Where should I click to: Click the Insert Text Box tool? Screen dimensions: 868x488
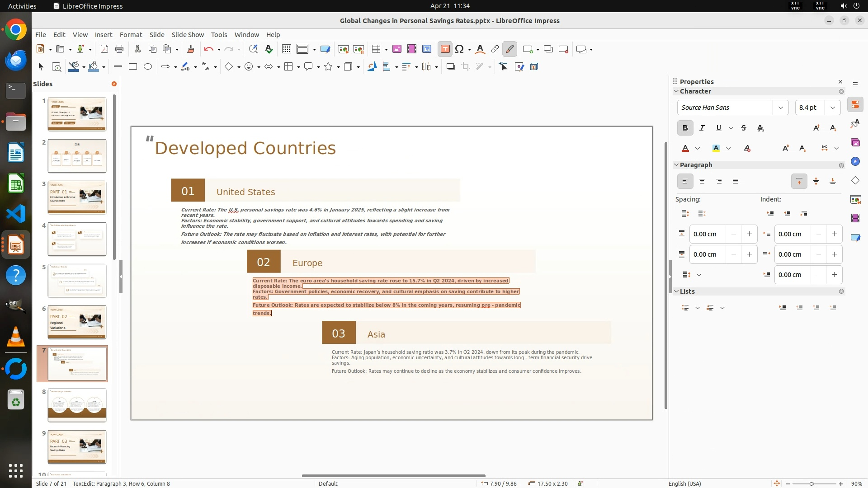pos(445,49)
